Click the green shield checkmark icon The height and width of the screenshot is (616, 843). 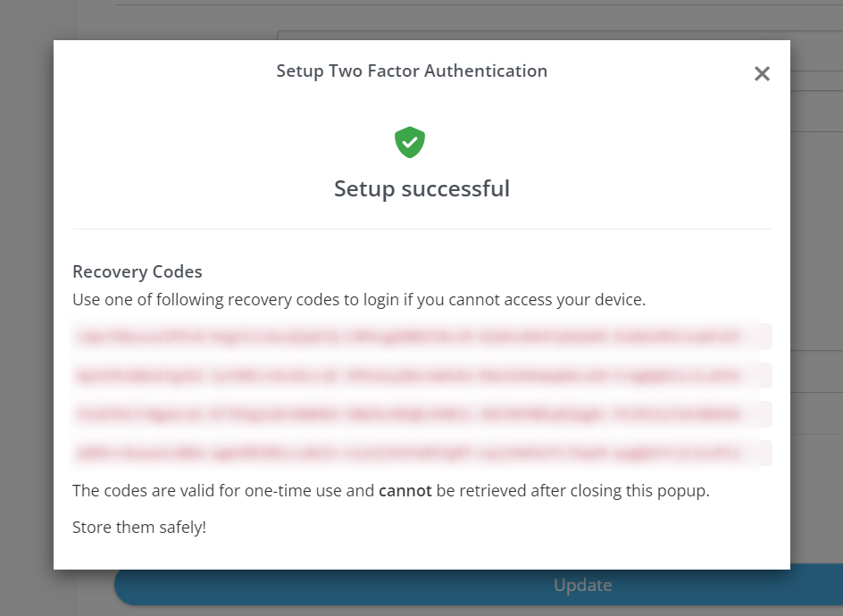(410, 143)
